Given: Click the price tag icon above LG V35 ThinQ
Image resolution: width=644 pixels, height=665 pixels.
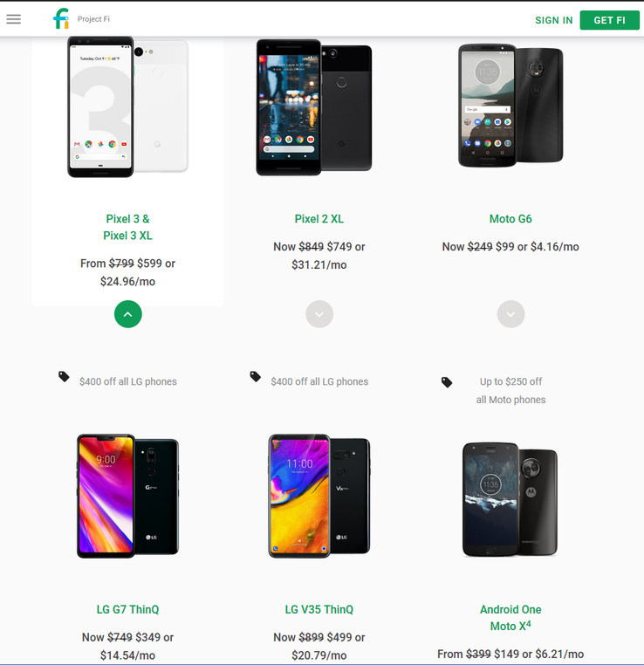Looking at the screenshot, I should click(x=255, y=376).
